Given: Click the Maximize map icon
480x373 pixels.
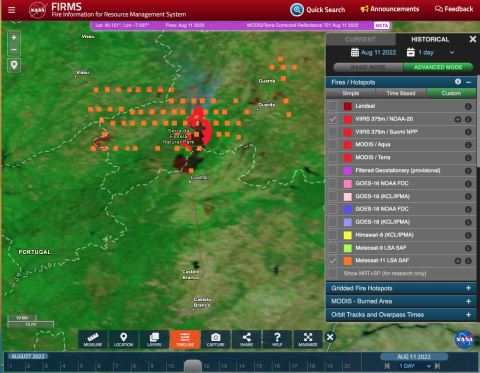Looking at the screenshot, I should click(x=308, y=339).
